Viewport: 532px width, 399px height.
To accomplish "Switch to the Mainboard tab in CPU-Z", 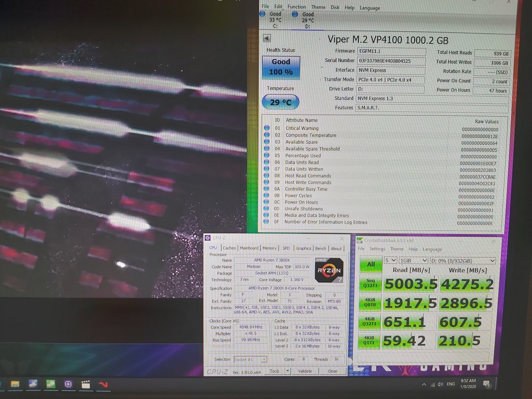I will click(249, 248).
